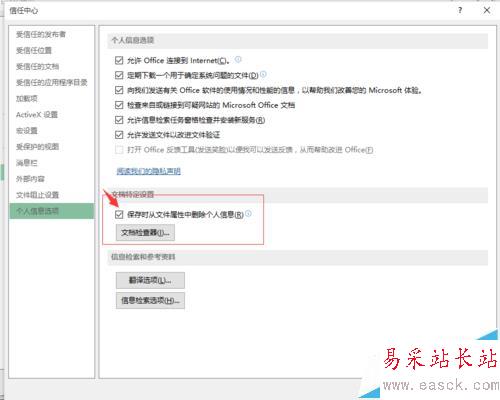
Task: Toggle 保存时从文件属性中删除个人信息 checkbox
Action: click(119, 215)
